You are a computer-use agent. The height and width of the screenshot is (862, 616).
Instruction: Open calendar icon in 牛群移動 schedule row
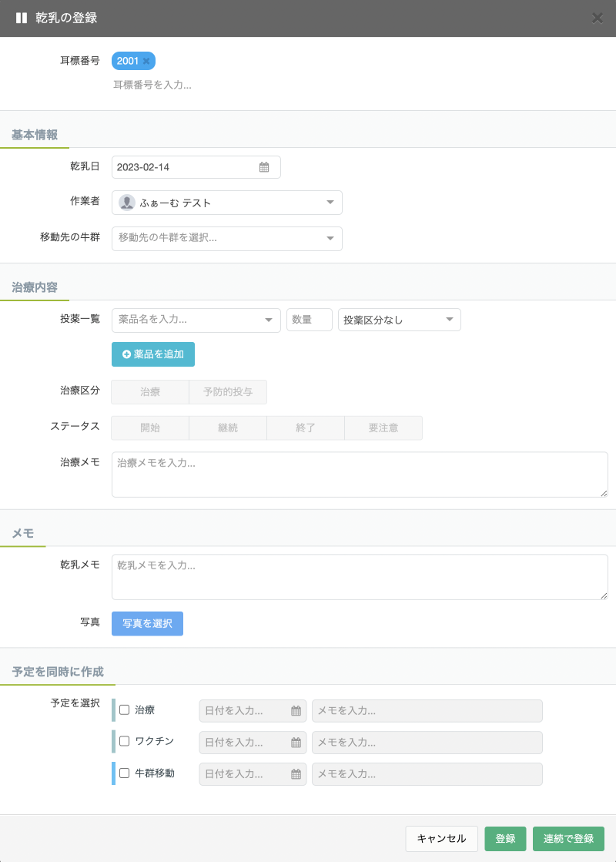(296, 774)
